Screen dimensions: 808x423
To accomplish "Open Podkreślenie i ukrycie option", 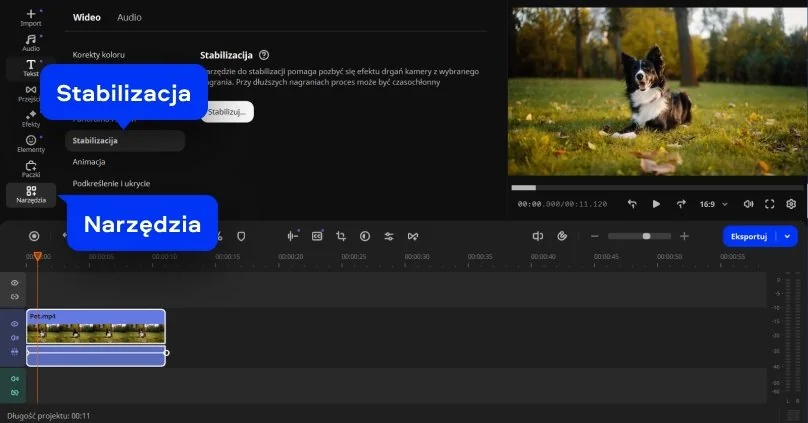I will tap(112, 184).
